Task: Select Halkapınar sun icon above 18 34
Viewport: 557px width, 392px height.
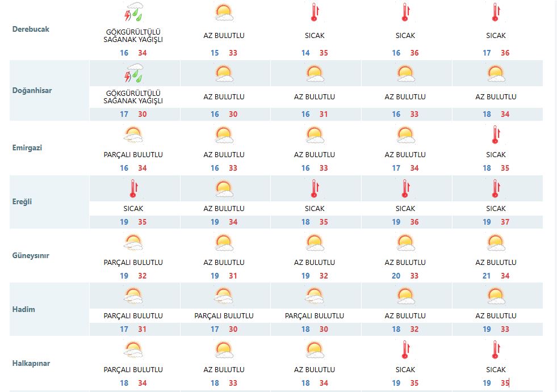Action: [x=315, y=350]
